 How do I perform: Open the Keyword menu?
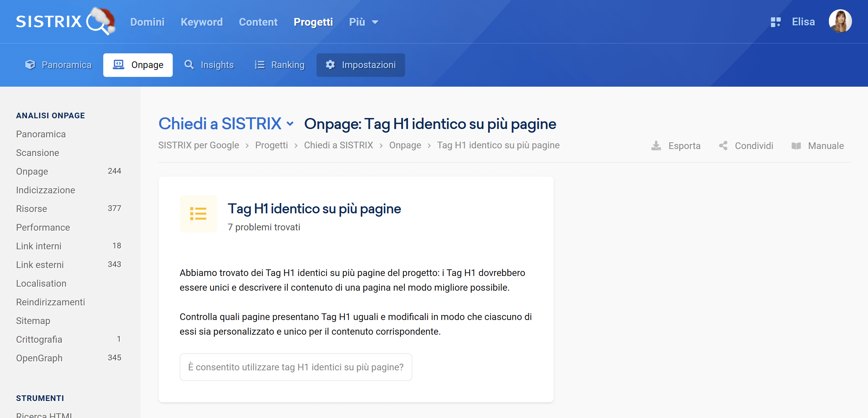(x=202, y=22)
